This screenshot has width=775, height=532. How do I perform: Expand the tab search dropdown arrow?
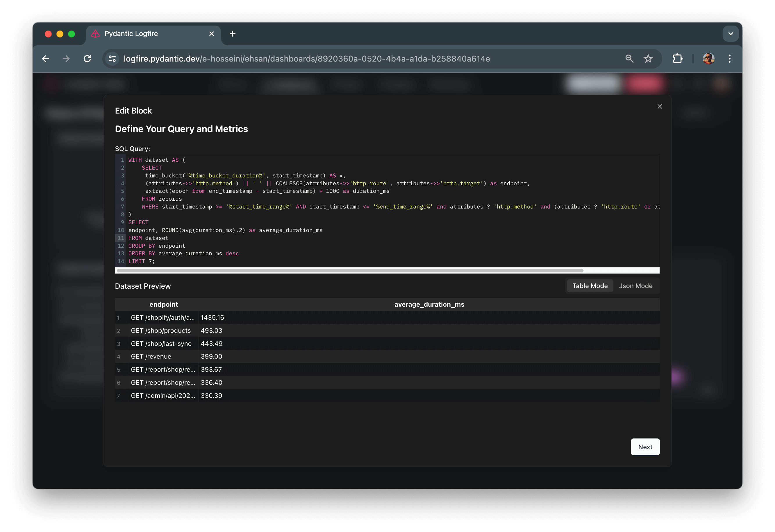tap(730, 34)
